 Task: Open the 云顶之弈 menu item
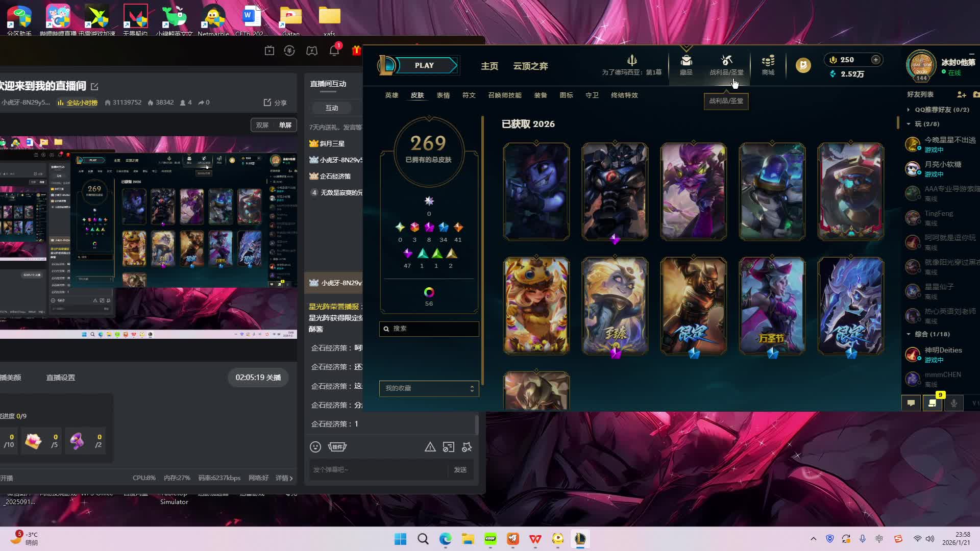[x=530, y=66]
